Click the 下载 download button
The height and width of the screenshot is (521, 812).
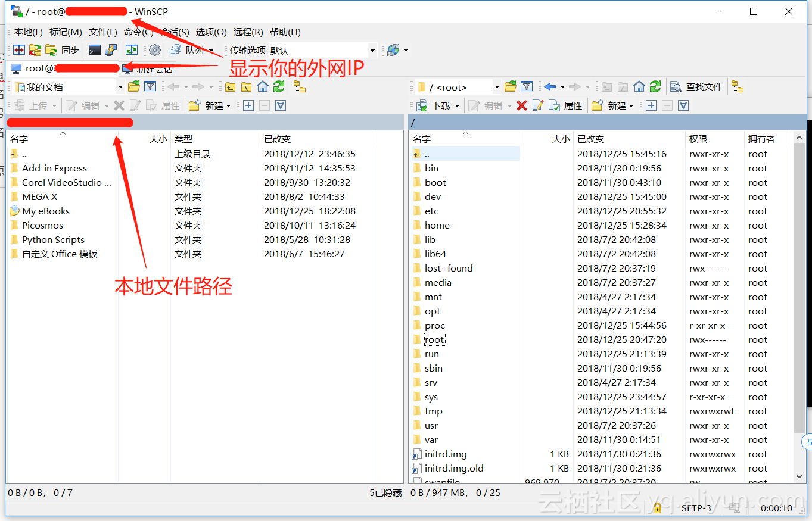(434, 105)
